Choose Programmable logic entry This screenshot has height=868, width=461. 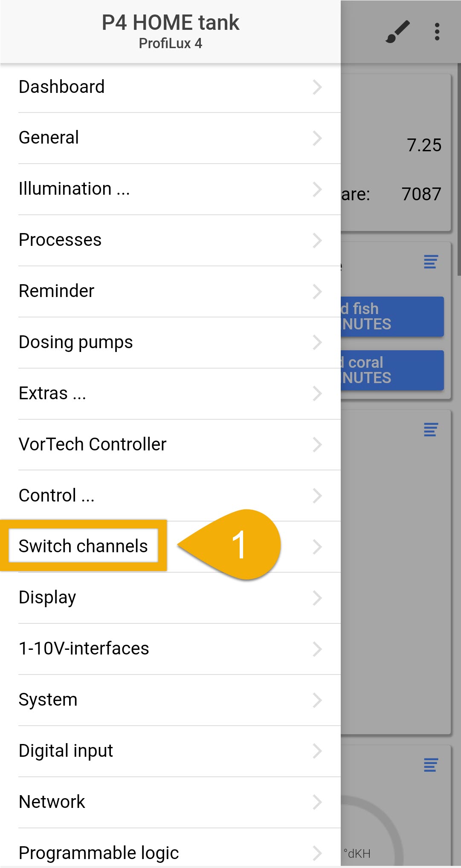point(171,851)
